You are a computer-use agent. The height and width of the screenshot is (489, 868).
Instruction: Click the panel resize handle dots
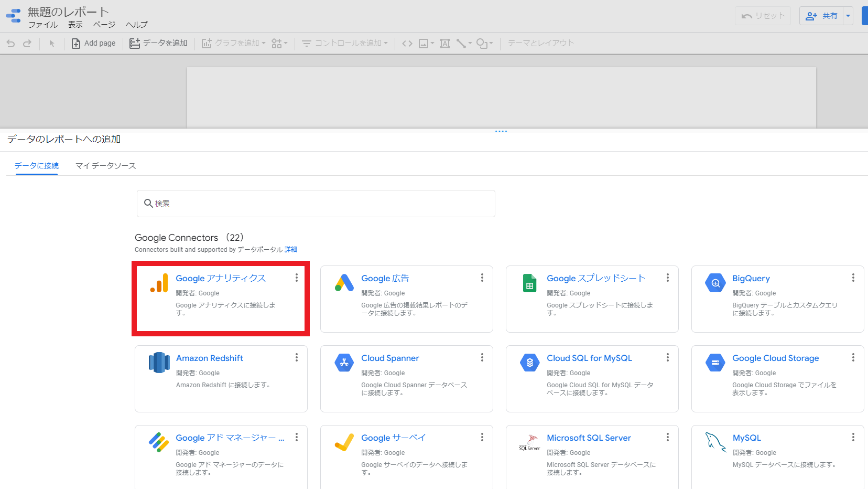point(501,131)
